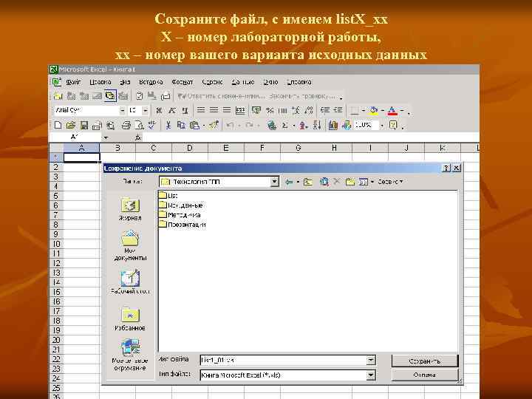This screenshot has height=399, width=532.
Task: Click Create New Folder icon in dialog
Action: 350,182
